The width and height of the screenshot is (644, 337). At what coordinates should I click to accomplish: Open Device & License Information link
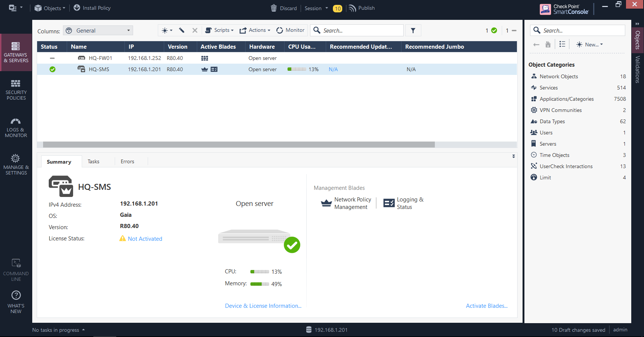click(x=263, y=306)
